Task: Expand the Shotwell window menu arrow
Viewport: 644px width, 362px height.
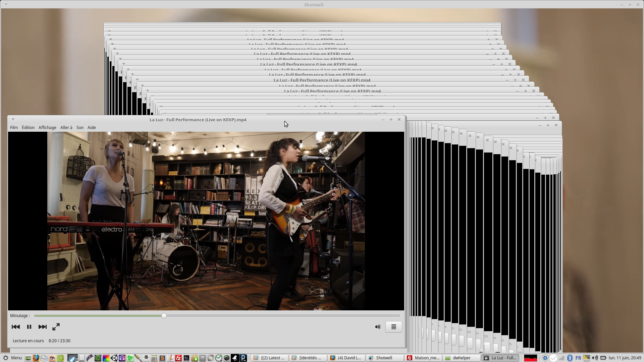Action: pyautogui.click(x=6, y=4)
